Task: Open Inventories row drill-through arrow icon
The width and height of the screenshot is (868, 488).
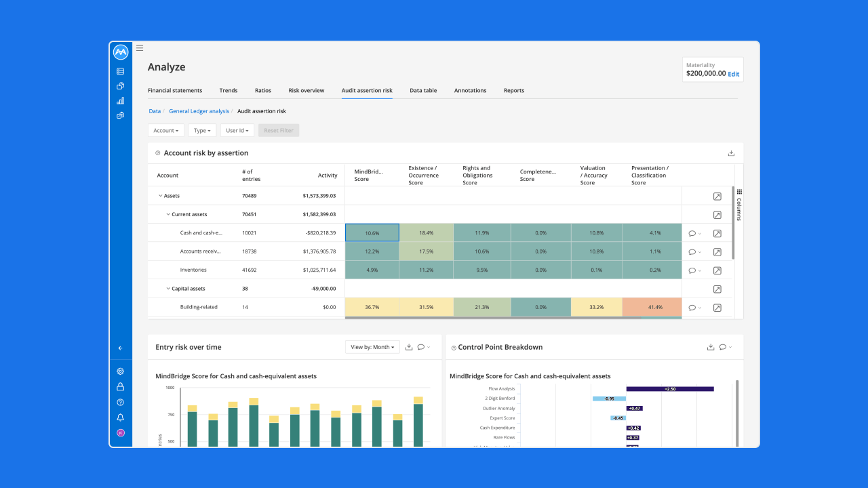Action: (x=717, y=270)
